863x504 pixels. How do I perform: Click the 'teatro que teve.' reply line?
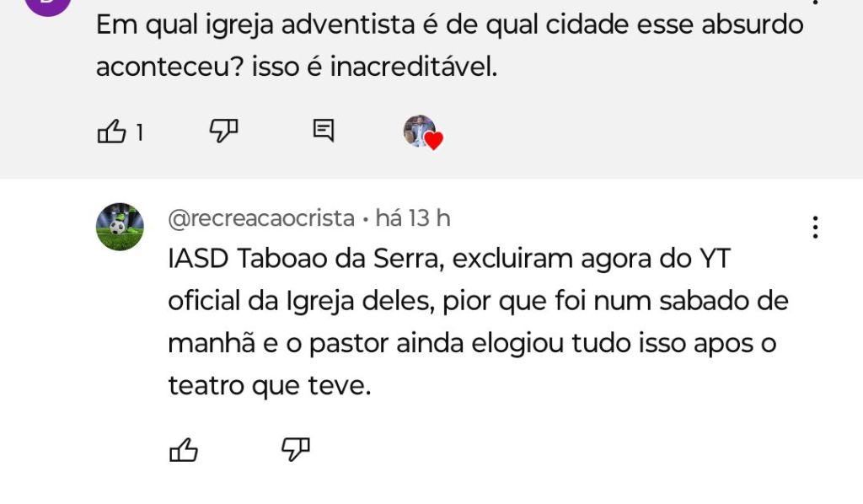(269, 385)
